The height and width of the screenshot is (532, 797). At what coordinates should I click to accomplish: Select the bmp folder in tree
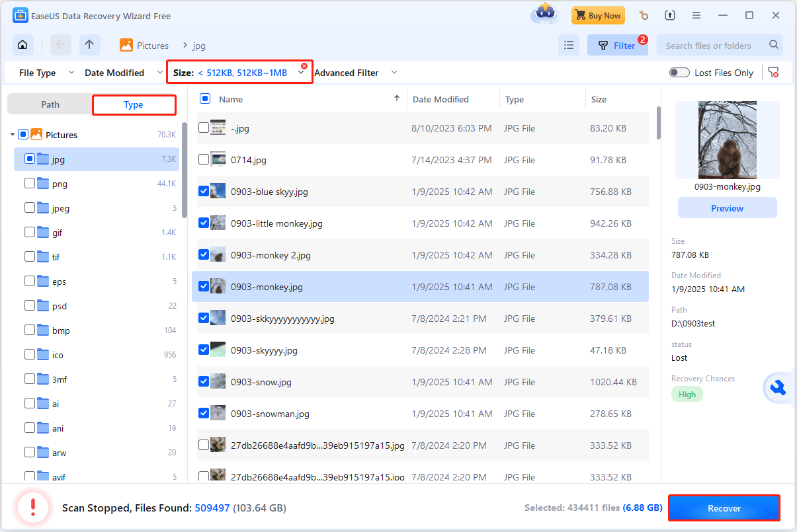[97, 330]
